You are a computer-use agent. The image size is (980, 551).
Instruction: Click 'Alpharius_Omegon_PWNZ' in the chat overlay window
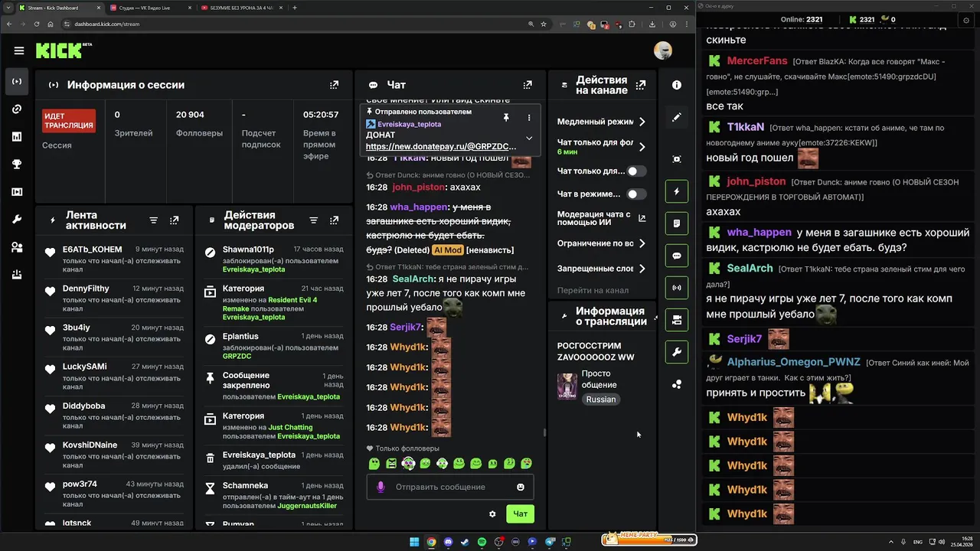(793, 361)
